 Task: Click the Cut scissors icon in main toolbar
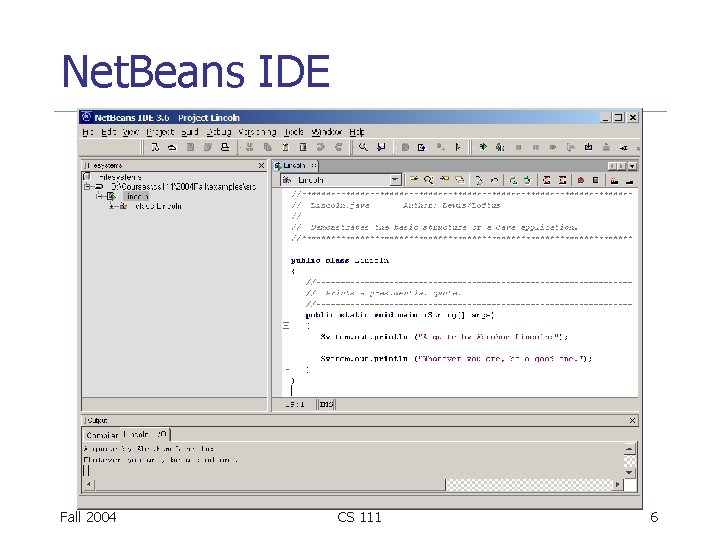pos(249,147)
